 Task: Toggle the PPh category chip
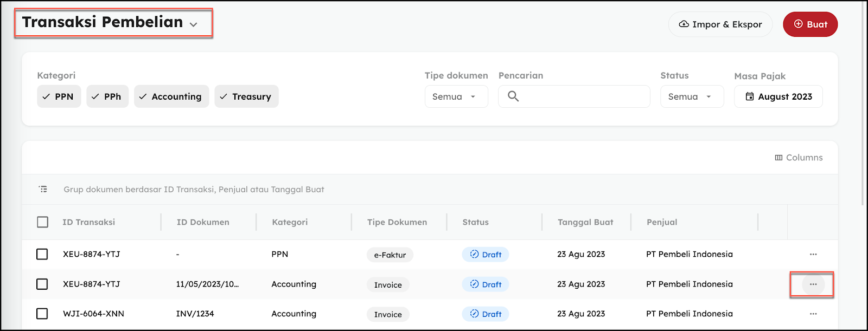tap(107, 96)
